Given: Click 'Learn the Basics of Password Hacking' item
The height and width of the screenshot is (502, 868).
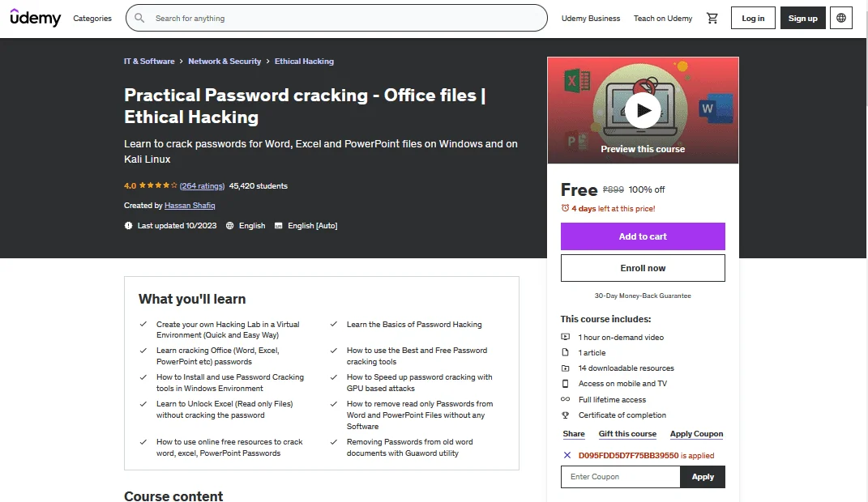Looking at the screenshot, I should 414,325.
